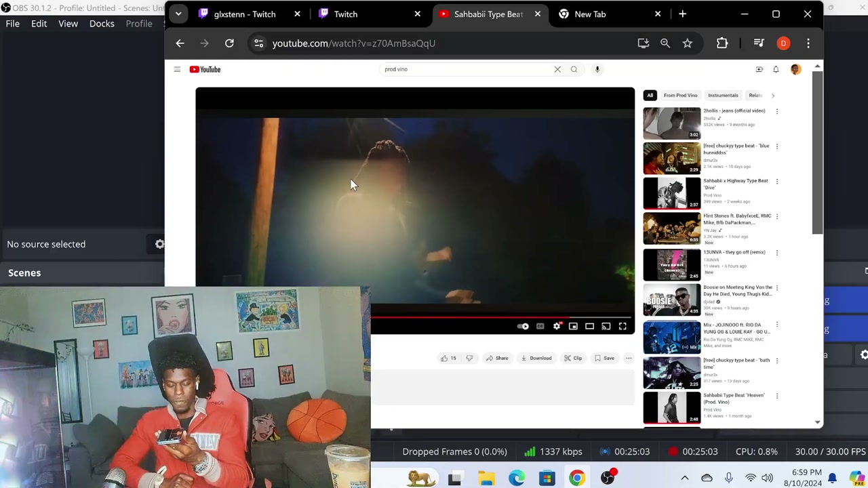Enable miniplayer in the video player
Image resolution: width=868 pixels, height=488 pixels.
tap(573, 327)
